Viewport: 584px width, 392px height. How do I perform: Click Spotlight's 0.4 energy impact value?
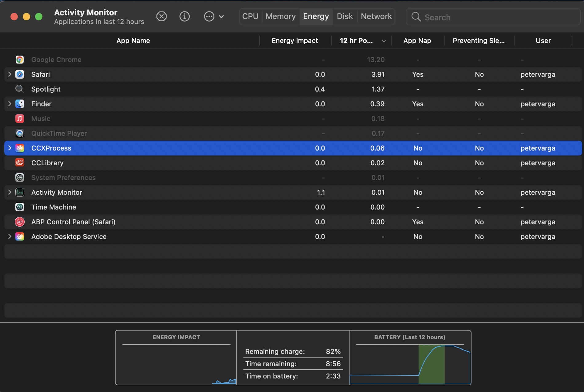coord(320,89)
